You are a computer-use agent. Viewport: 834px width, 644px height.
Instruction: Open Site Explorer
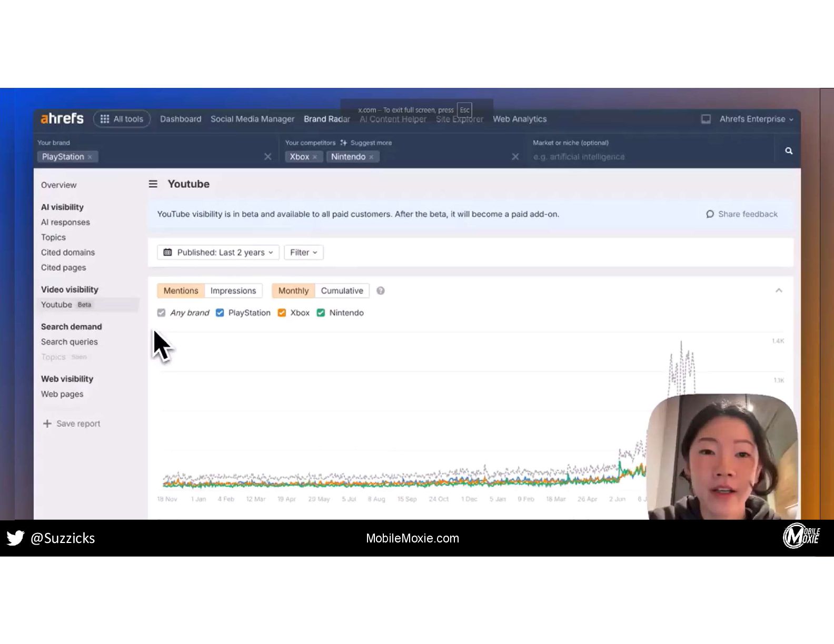click(460, 119)
